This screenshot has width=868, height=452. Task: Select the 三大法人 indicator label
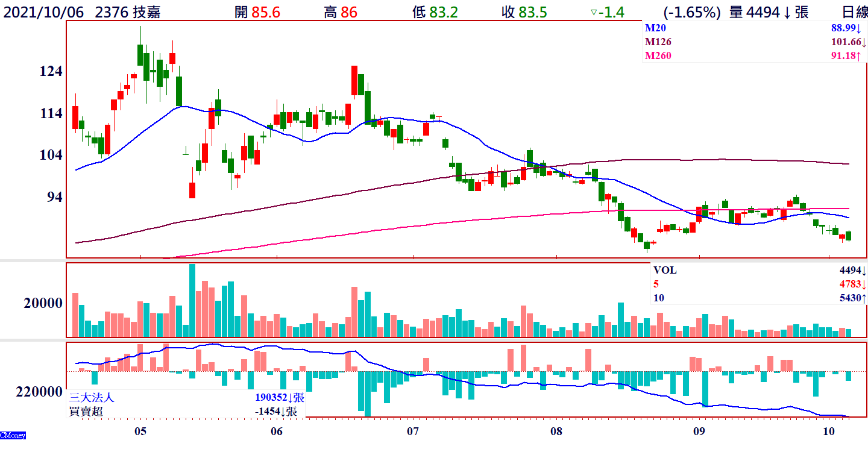[92, 398]
